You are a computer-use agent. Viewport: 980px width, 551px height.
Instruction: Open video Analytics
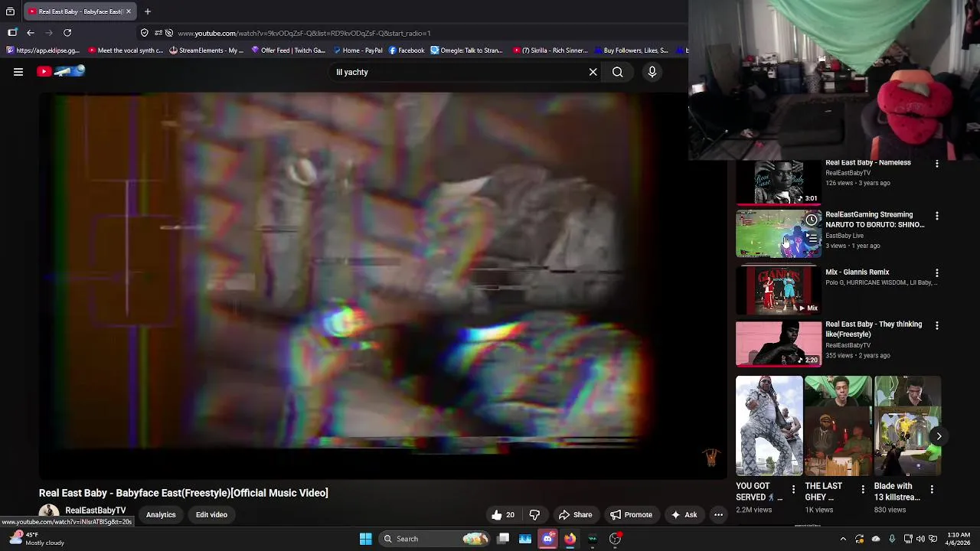(161, 515)
